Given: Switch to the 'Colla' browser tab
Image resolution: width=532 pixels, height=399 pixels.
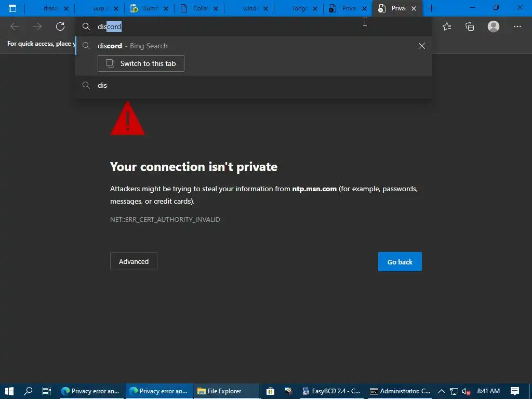Looking at the screenshot, I should tap(199, 8).
